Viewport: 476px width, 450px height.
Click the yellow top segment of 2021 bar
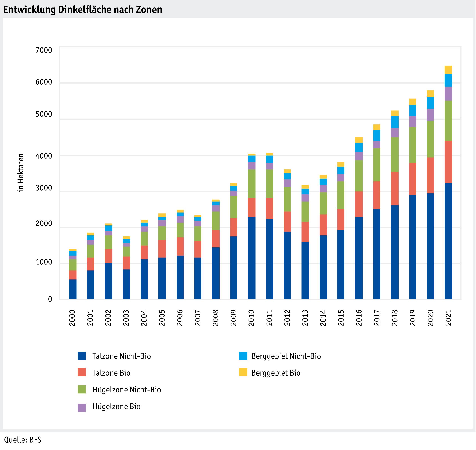click(x=448, y=70)
